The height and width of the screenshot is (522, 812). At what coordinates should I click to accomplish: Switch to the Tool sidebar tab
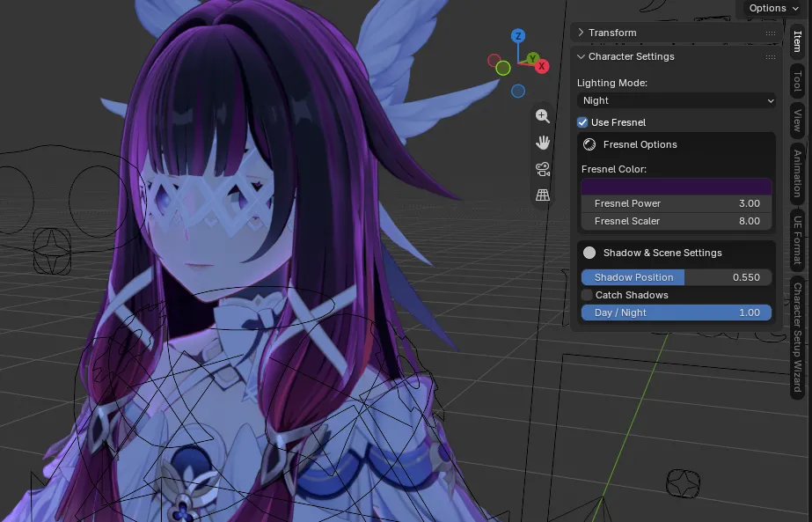[798, 81]
